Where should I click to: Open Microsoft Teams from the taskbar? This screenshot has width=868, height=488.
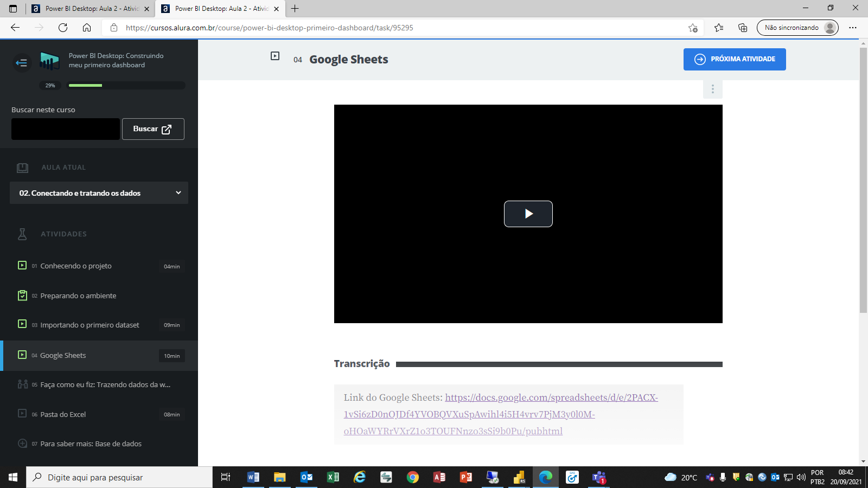tap(599, 477)
